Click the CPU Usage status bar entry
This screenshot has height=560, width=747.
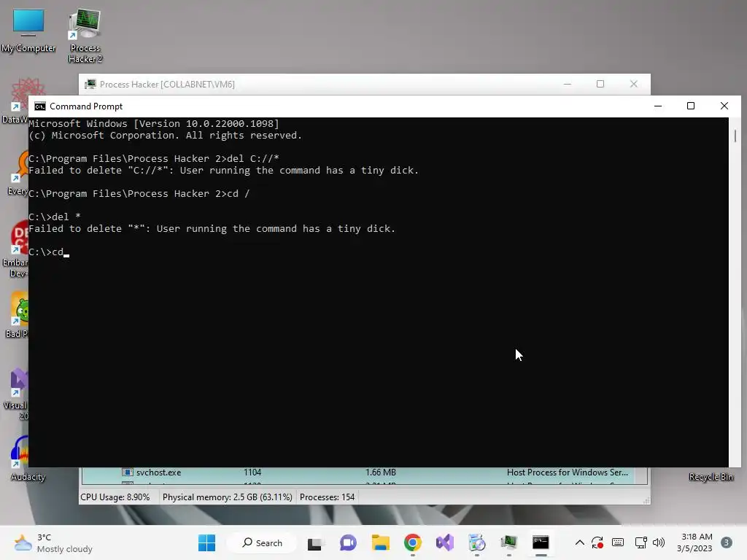115,497
